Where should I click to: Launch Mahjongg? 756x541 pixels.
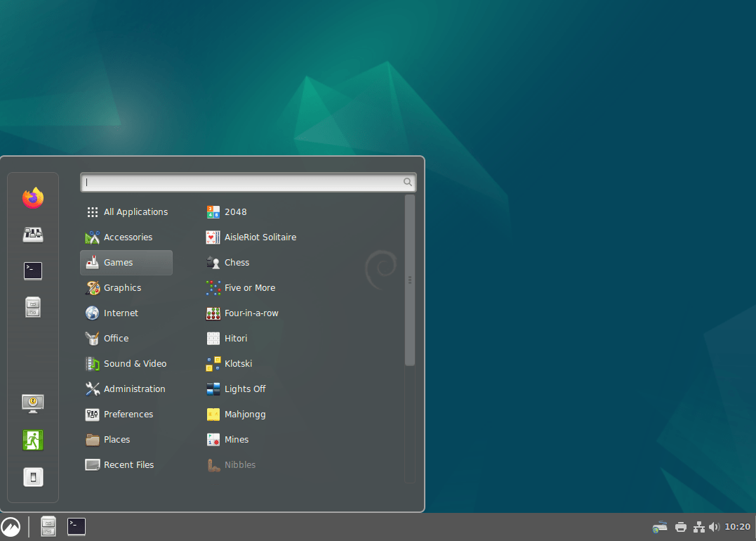pos(245,414)
